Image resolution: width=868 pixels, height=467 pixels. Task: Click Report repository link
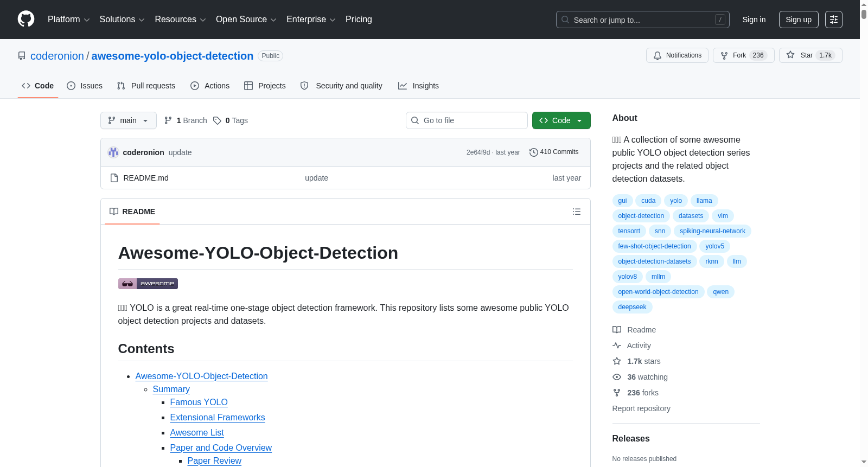tap(641, 408)
